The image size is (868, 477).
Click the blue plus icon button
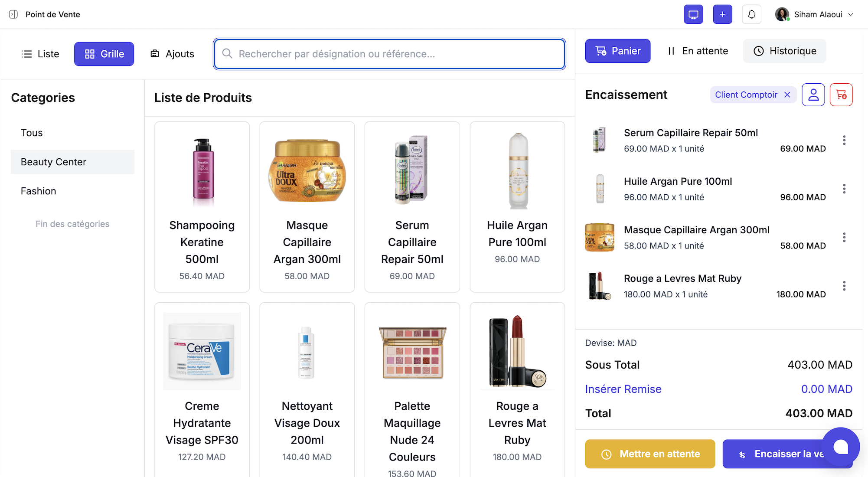(722, 14)
